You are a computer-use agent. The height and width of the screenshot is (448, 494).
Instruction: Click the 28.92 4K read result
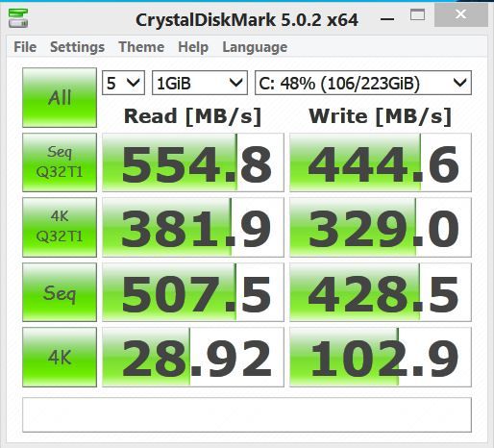coord(193,357)
